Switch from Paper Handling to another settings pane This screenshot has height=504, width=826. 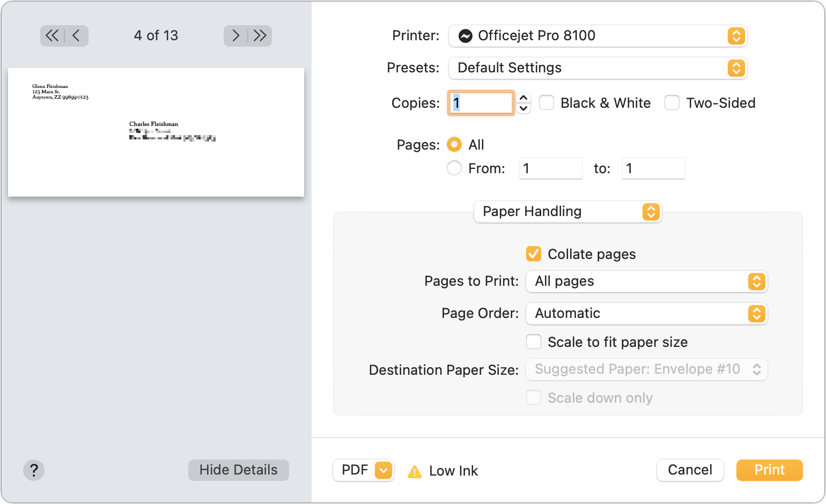pyautogui.click(x=567, y=212)
